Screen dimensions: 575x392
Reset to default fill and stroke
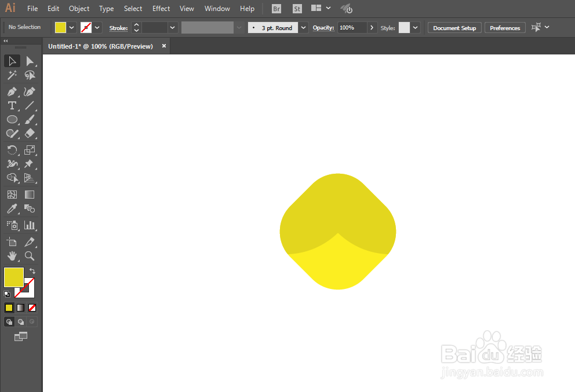tap(6, 294)
